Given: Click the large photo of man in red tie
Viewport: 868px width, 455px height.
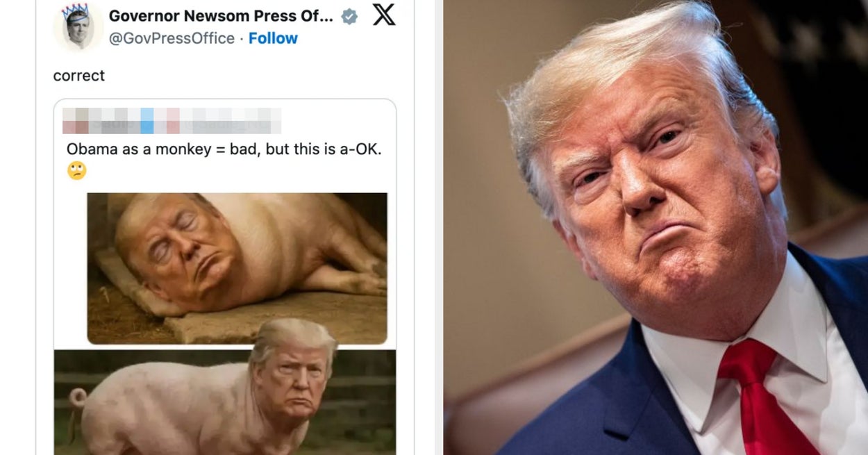Looking at the screenshot, I should [x=656, y=227].
